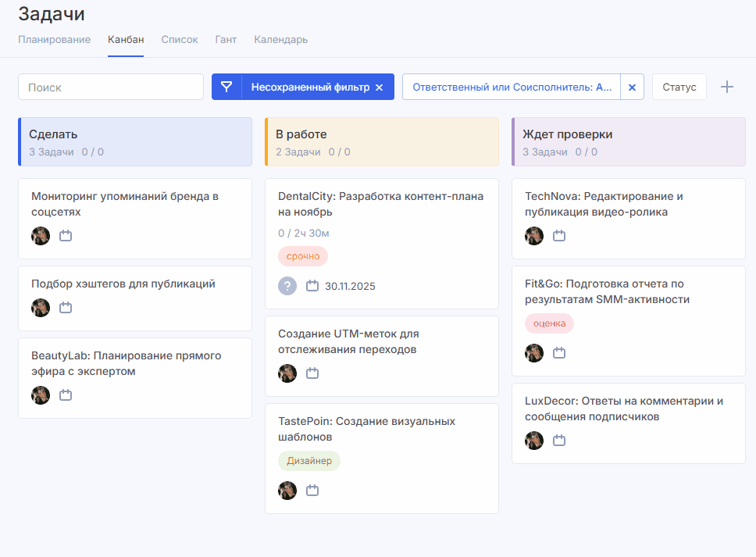Click calendar icon on Мониторинг упоминаний task
This screenshot has width=756, height=557.
pyautogui.click(x=66, y=236)
